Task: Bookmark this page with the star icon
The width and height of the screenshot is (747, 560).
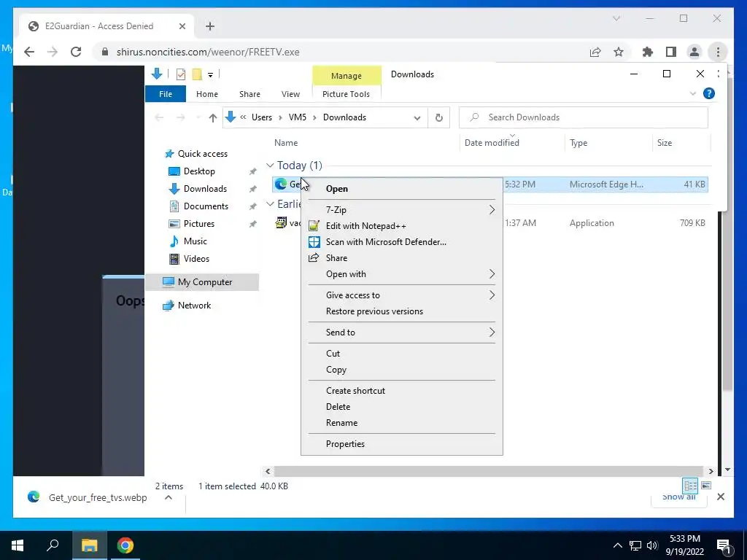Action: tap(619, 52)
